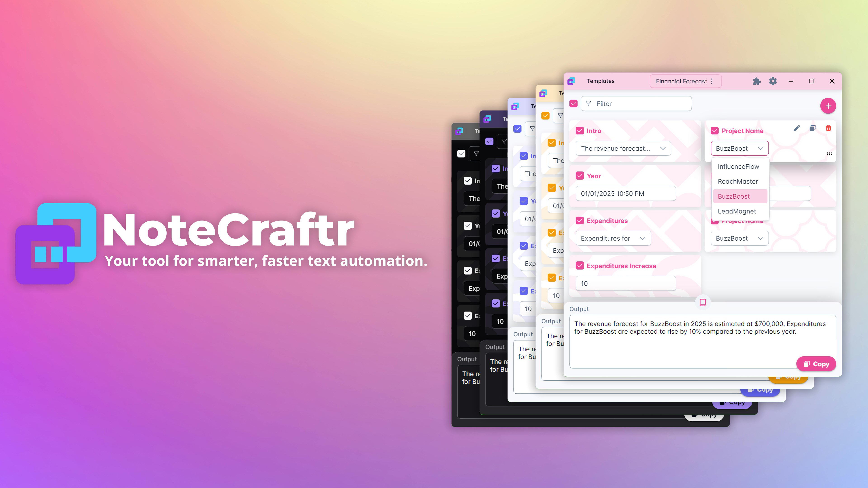
Task: Click the Year date field '01/01/2025 10:50 PM'
Action: click(x=626, y=194)
